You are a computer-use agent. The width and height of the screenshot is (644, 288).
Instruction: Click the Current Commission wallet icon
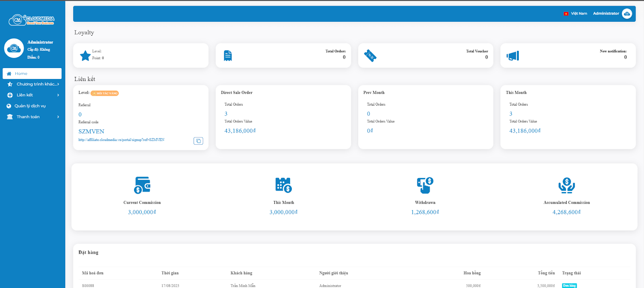142,185
